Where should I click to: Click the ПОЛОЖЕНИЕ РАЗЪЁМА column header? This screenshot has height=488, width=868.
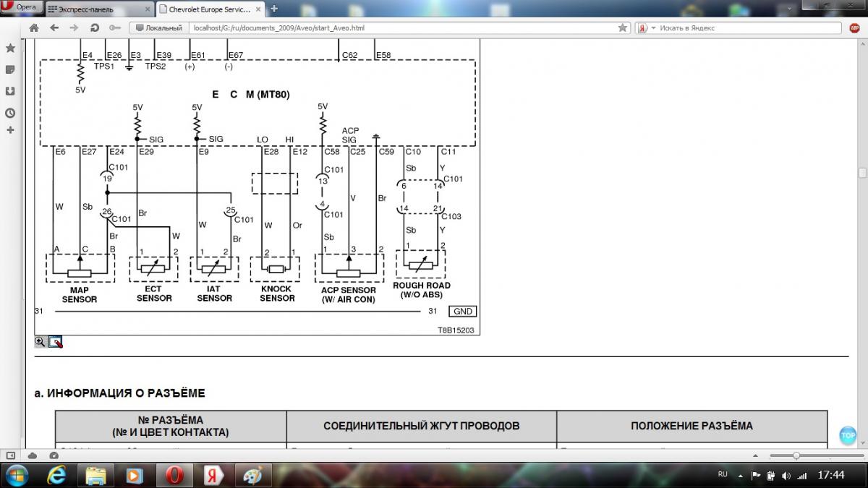point(692,426)
